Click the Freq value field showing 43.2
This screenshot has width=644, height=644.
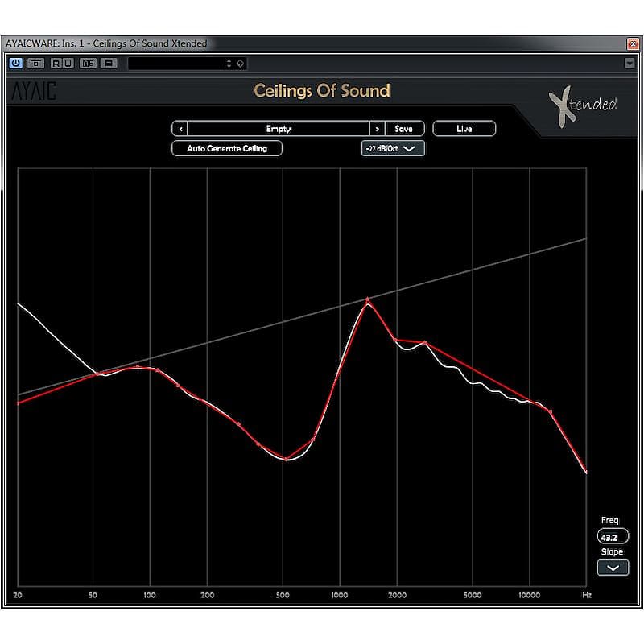tap(612, 535)
